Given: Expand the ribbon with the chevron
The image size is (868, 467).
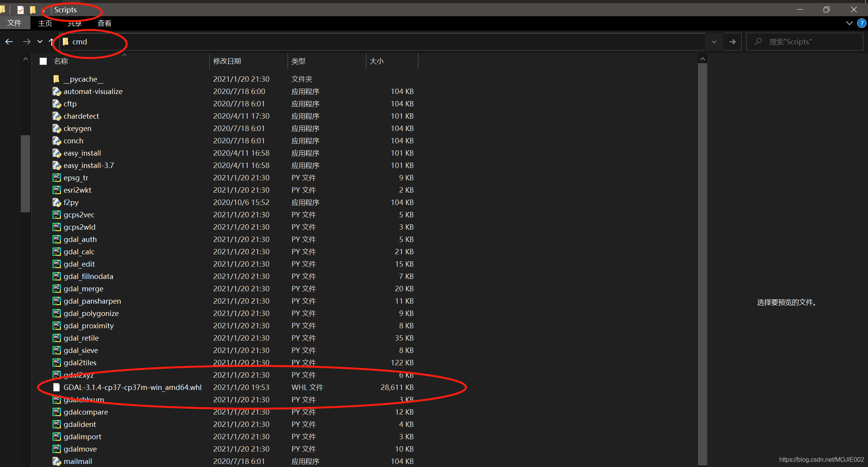Looking at the screenshot, I should point(849,23).
